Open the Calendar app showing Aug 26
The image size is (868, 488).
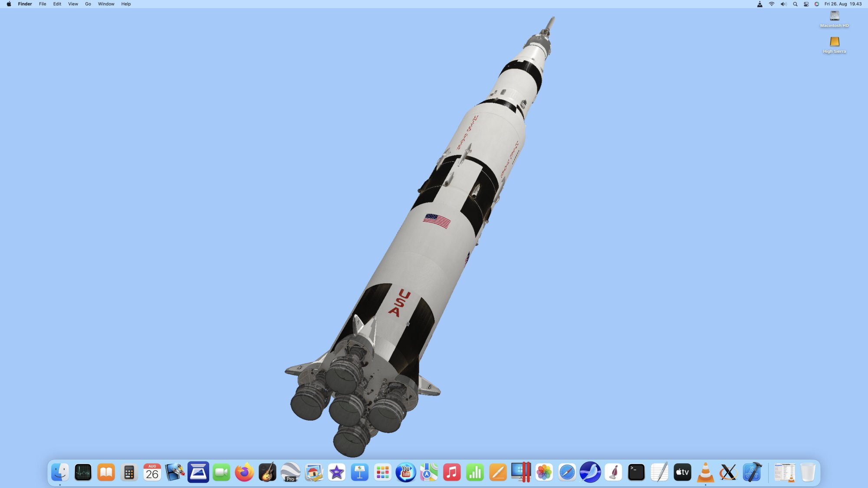tap(152, 472)
